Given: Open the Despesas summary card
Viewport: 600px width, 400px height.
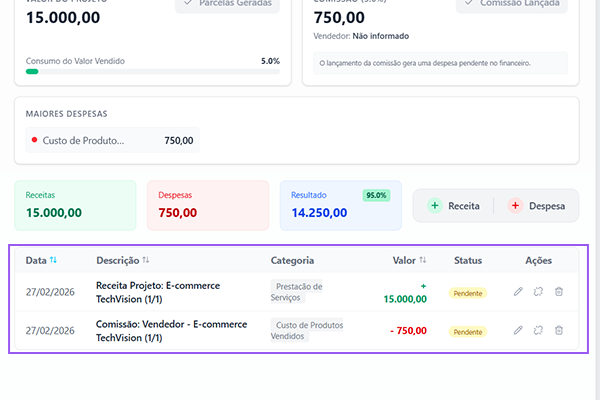Looking at the screenshot, I should pos(208,206).
